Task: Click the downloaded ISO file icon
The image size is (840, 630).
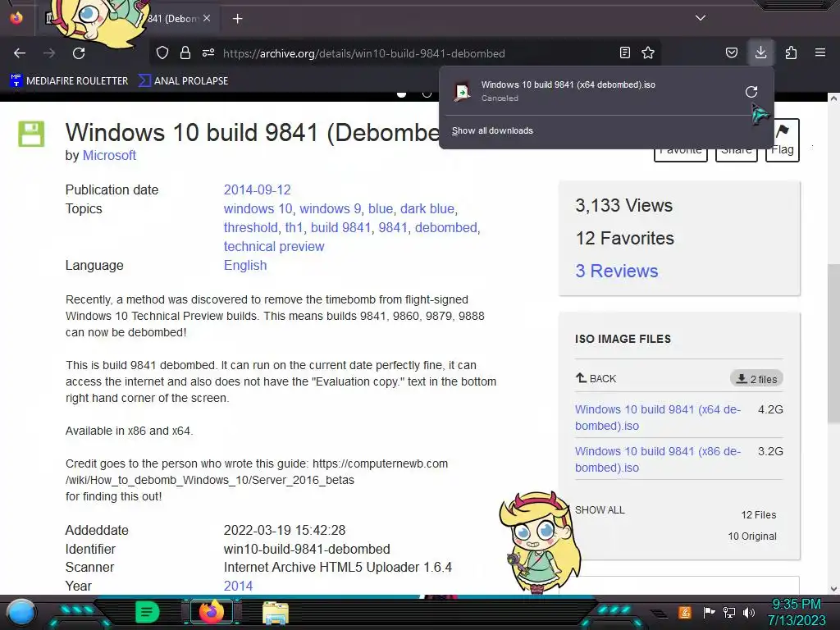Action: 462,92
